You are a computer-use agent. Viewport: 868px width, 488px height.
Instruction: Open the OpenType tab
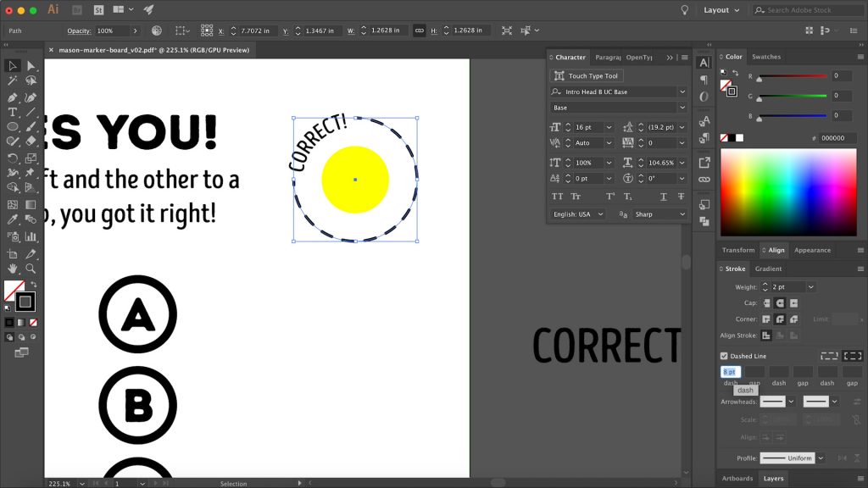(639, 57)
